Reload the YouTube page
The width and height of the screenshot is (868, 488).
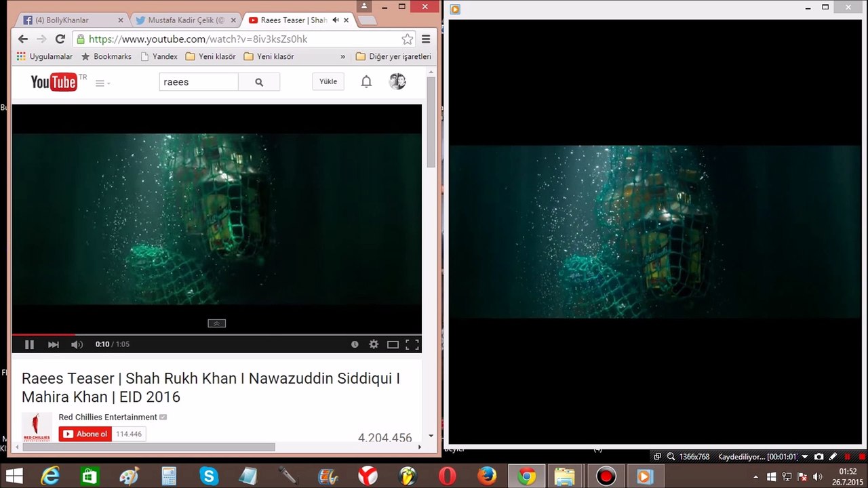tap(60, 39)
